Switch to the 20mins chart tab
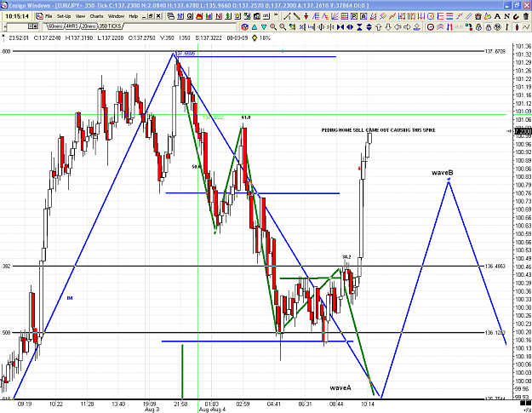The height and width of the screenshot is (413, 532). coord(89,26)
